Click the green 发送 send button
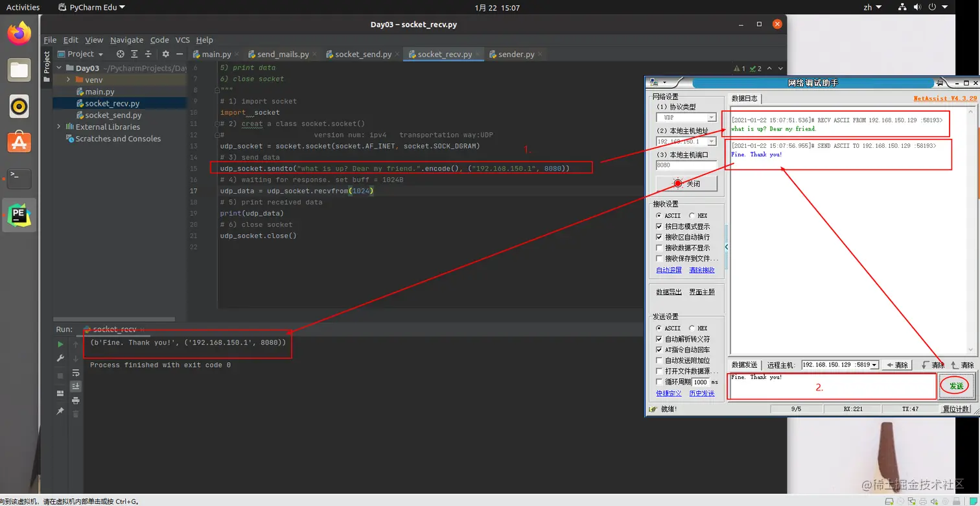Screen dimensions: 980x506 [x=956, y=386]
